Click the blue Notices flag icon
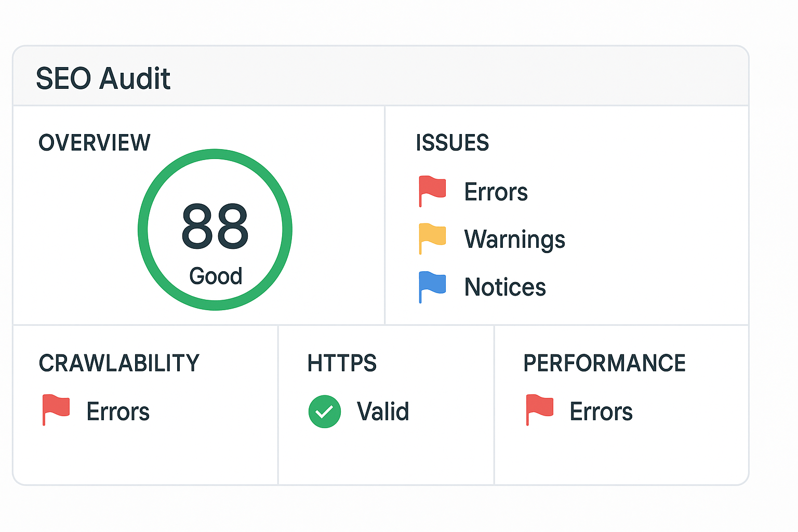The width and height of the screenshot is (798, 532). point(432,286)
